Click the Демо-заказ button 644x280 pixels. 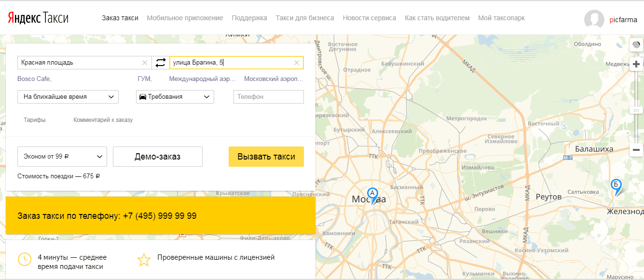[158, 157]
